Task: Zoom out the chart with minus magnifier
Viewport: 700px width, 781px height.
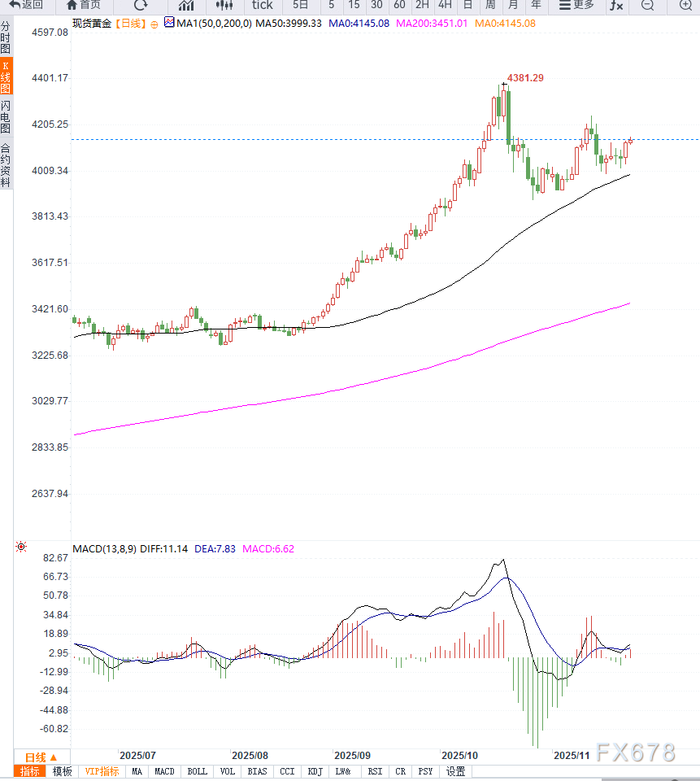Action: click(647, 5)
